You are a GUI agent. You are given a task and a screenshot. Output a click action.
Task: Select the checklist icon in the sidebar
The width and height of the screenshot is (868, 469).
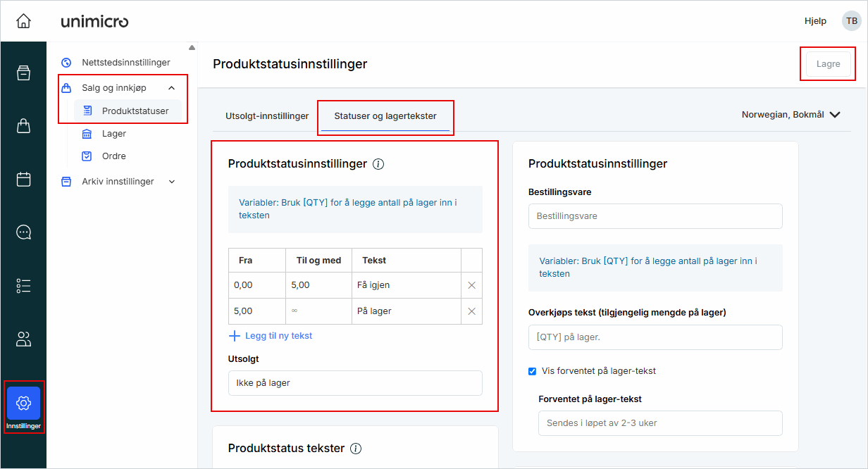tap(23, 285)
